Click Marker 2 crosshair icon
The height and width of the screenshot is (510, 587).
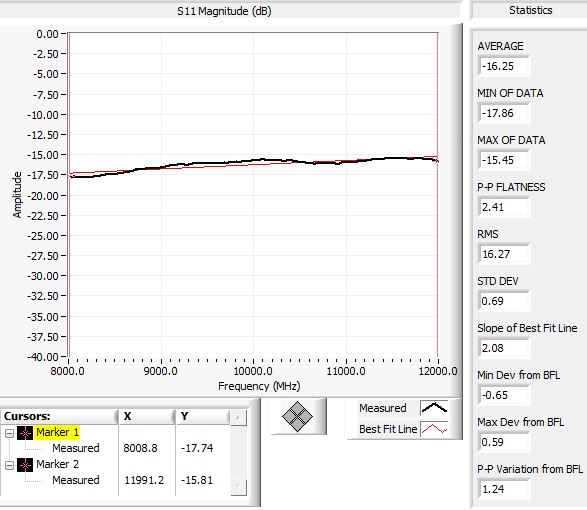[25, 465]
